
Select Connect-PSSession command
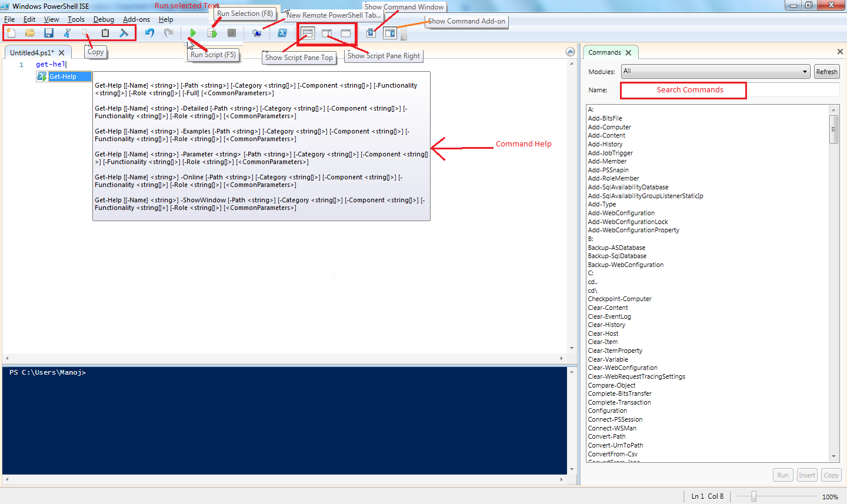click(615, 419)
